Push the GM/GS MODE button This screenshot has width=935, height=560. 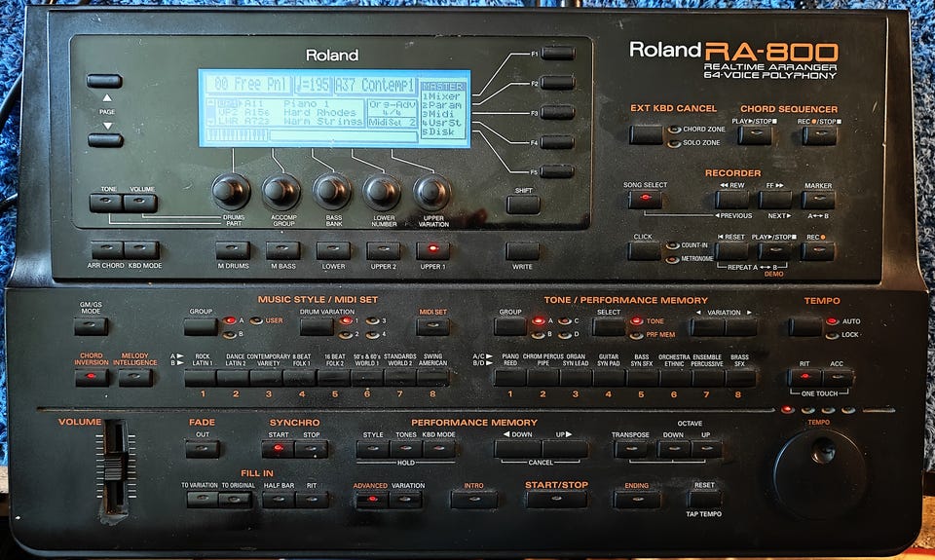click(x=91, y=326)
